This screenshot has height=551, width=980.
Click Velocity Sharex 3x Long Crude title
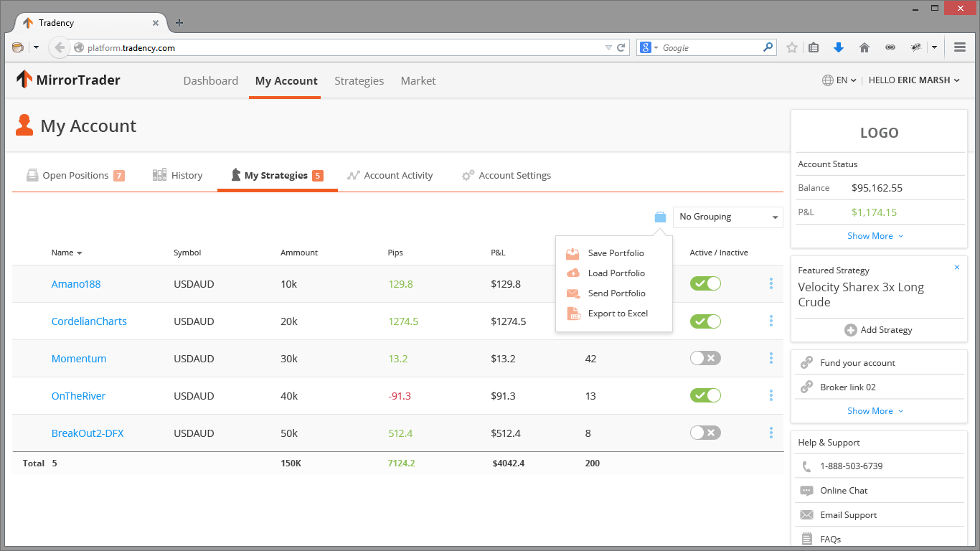pos(861,295)
